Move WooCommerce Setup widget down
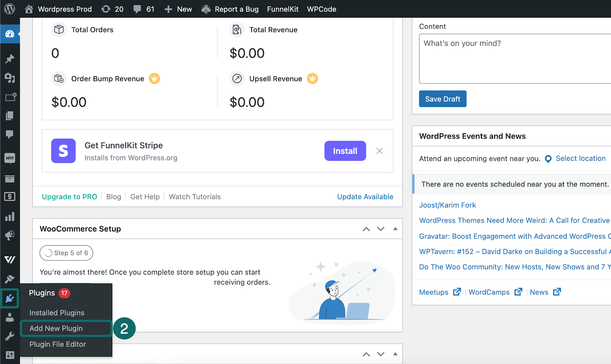This screenshot has width=611, height=364. tap(381, 229)
